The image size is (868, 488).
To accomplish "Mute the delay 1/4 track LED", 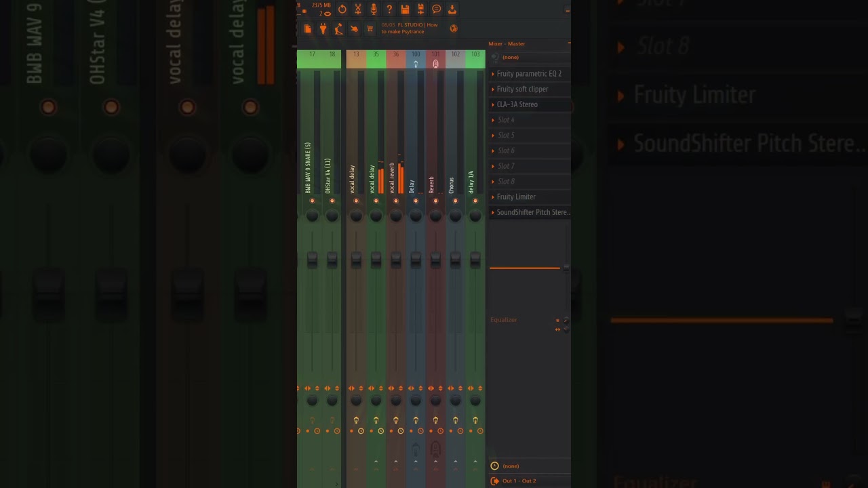I will tap(475, 201).
